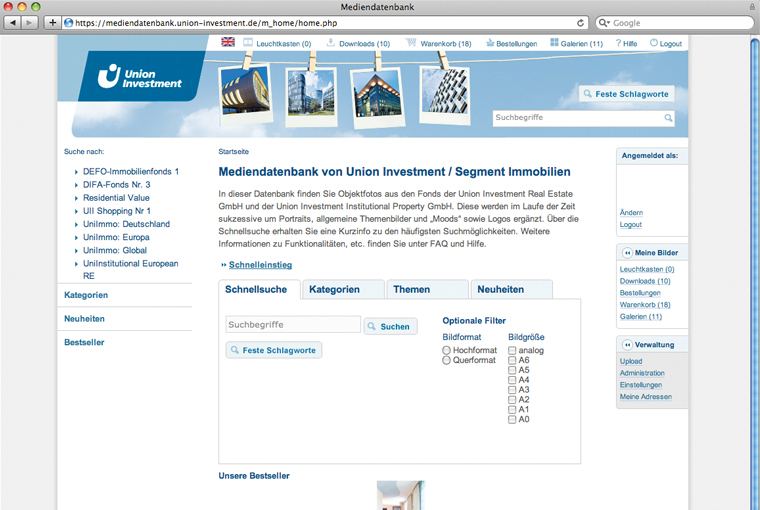This screenshot has height=510, width=760.
Task: Open the Warenkorb (18) shopping cart
Action: pos(438,44)
